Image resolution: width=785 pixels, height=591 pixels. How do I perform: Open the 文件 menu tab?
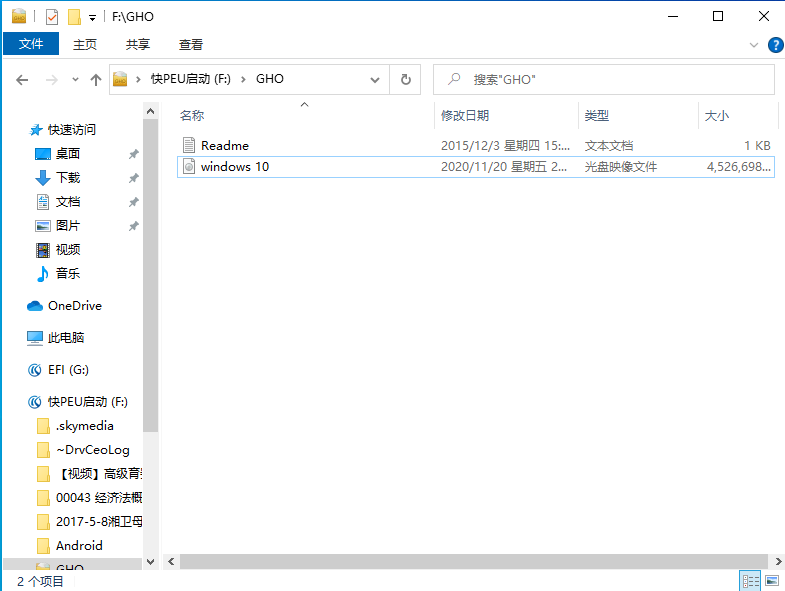(31, 44)
